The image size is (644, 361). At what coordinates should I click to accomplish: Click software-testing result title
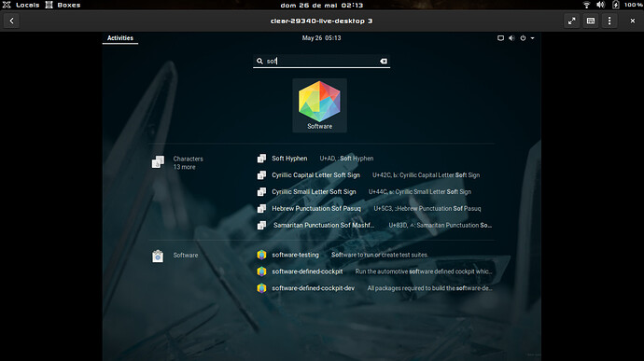[295, 255]
